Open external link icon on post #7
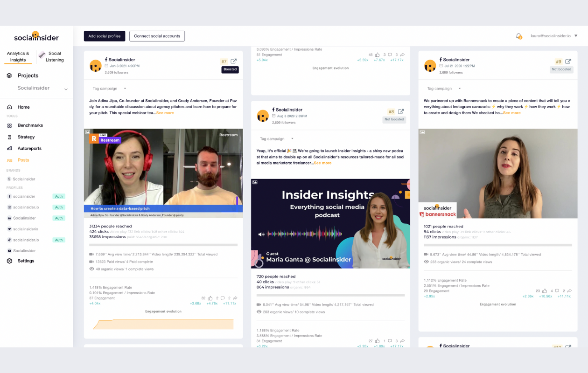 [x=234, y=61]
